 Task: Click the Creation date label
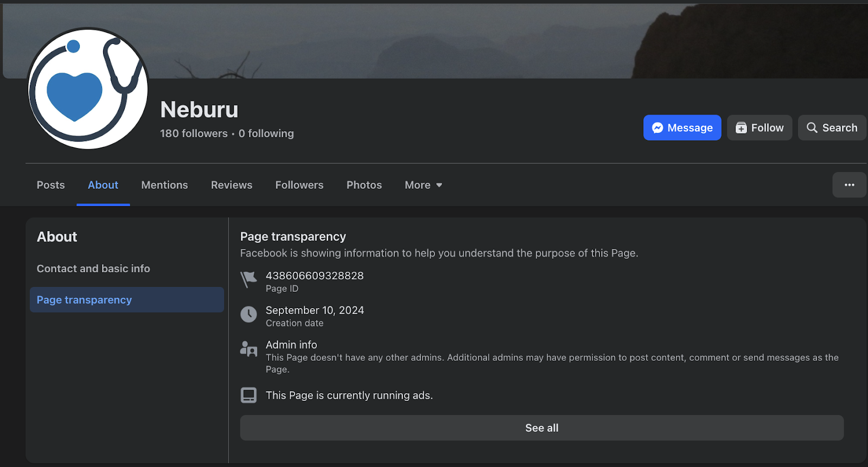click(295, 323)
